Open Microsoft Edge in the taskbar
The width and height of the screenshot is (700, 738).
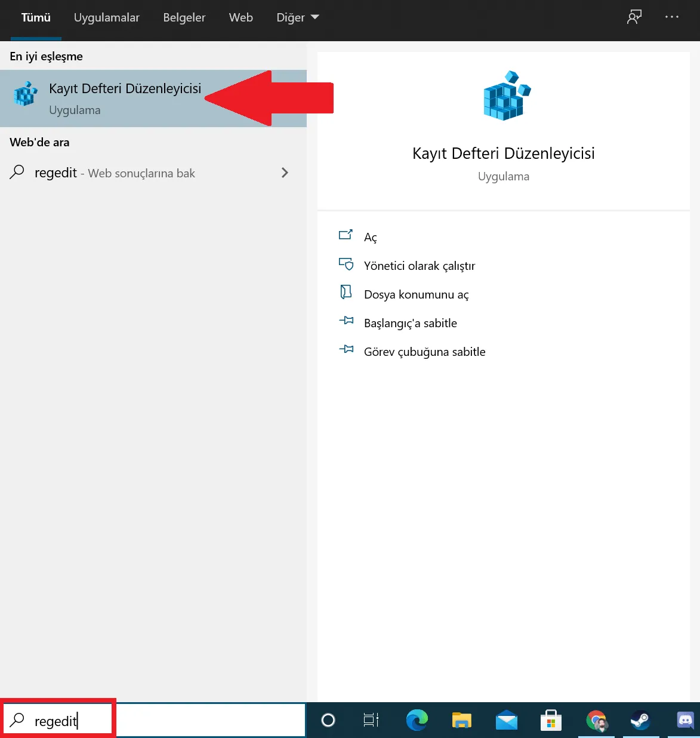[x=417, y=721]
